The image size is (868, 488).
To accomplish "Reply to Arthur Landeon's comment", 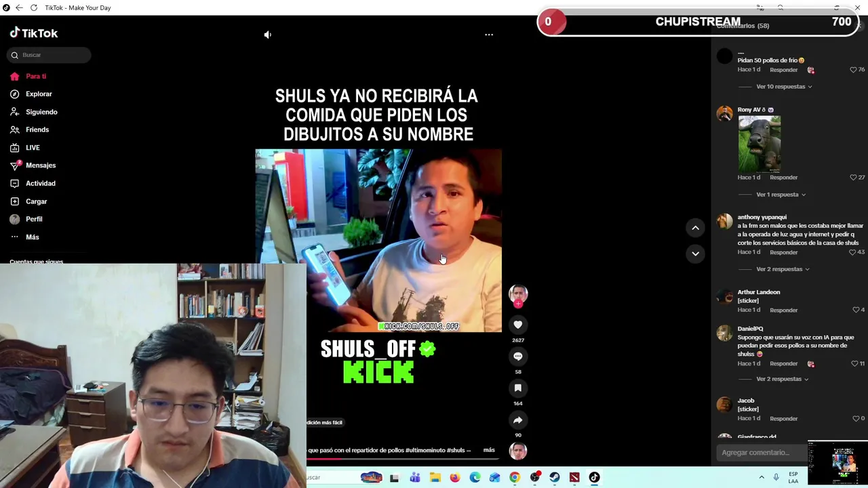I will pyautogui.click(x=783, y=310).
